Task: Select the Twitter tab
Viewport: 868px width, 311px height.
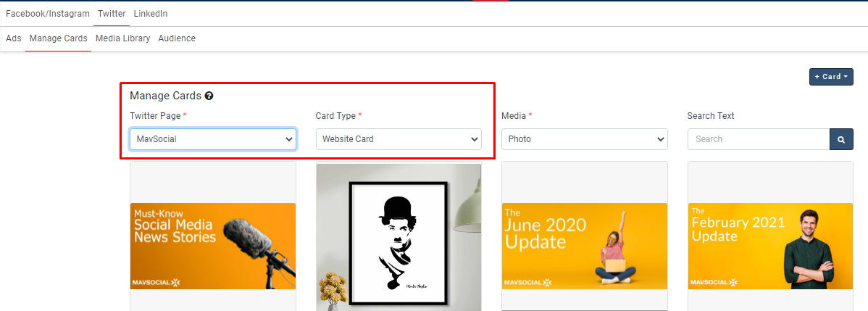Action: click(x=112, y=14)
